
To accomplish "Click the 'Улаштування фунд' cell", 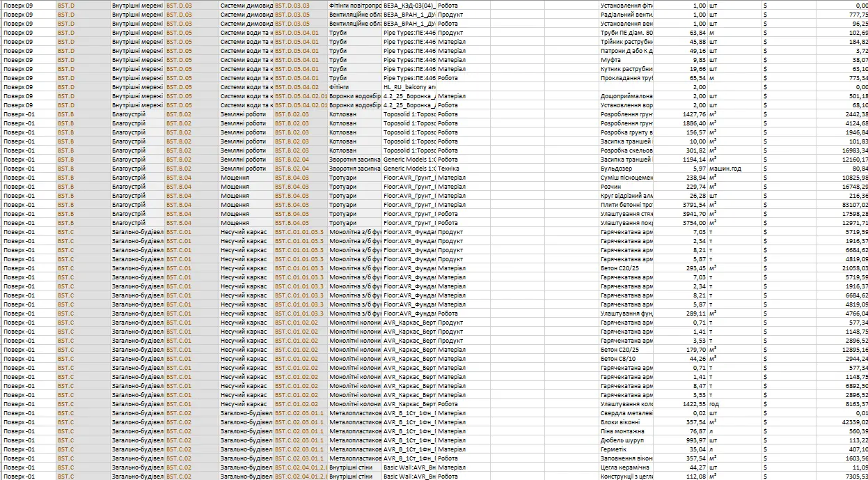I will [x=626, y=313].
